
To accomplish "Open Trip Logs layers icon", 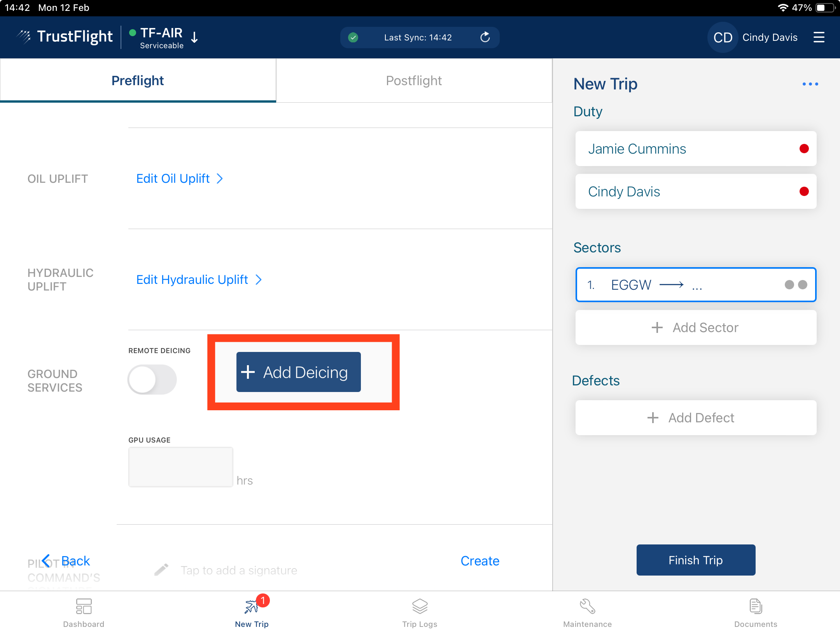I will 420,607.
